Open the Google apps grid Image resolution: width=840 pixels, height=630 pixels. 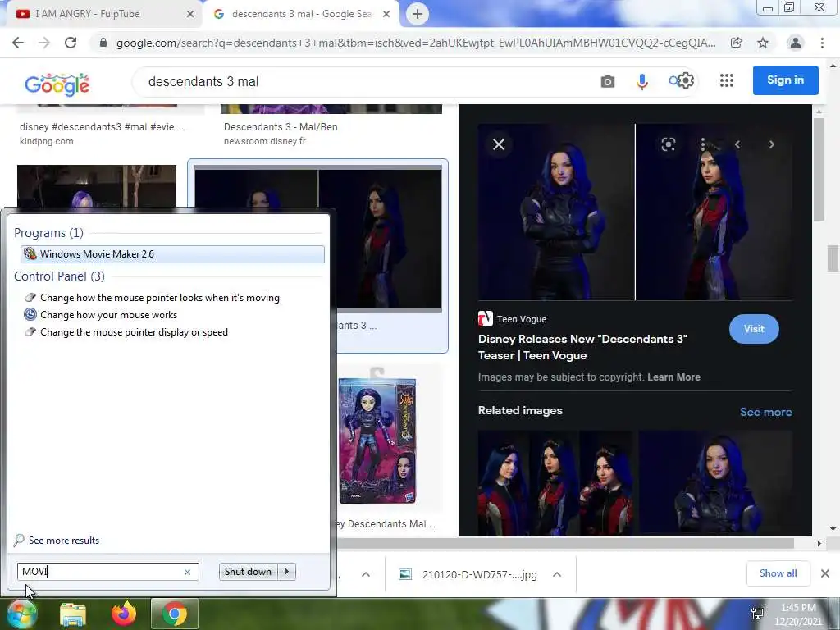tap(727, 81)
